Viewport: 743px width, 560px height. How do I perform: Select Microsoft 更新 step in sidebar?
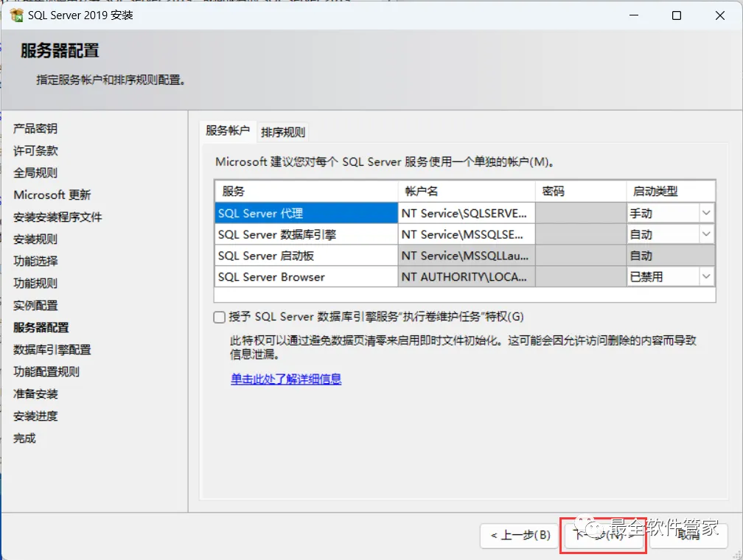(x=52, y=195)
